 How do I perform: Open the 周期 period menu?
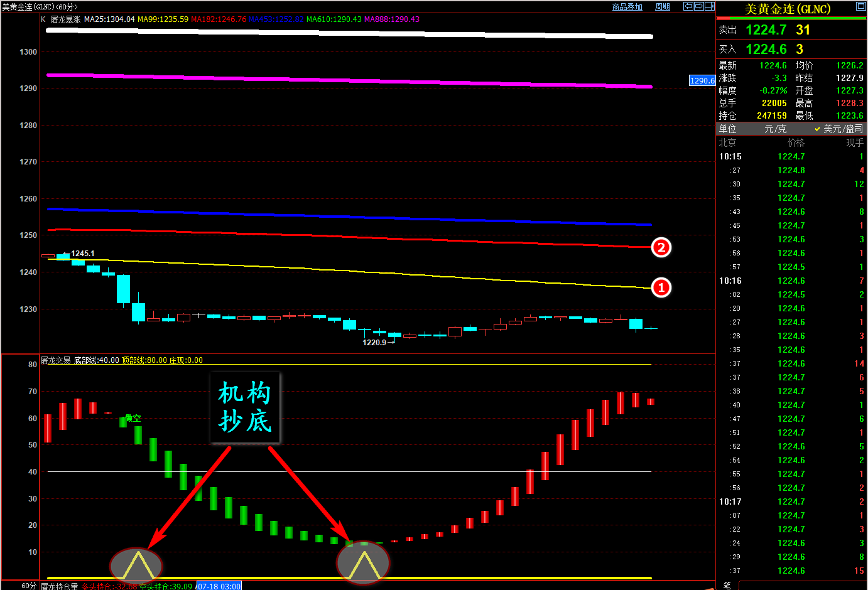click(662, 7)
